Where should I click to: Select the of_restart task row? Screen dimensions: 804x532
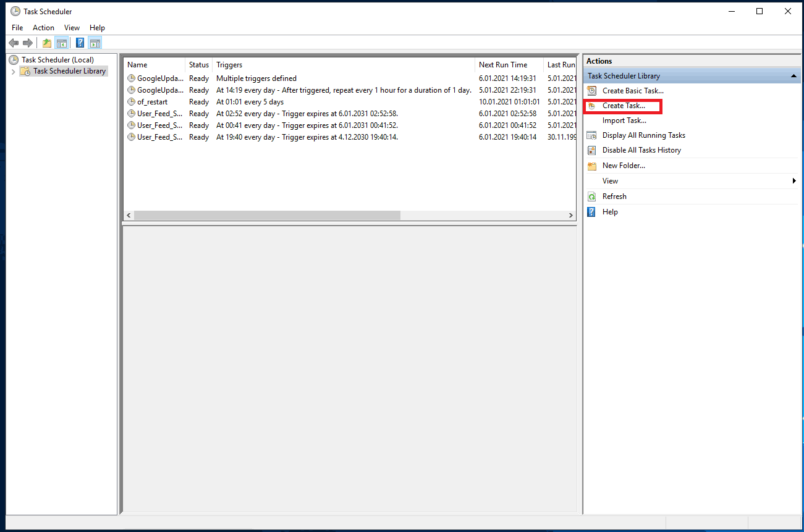152,102
